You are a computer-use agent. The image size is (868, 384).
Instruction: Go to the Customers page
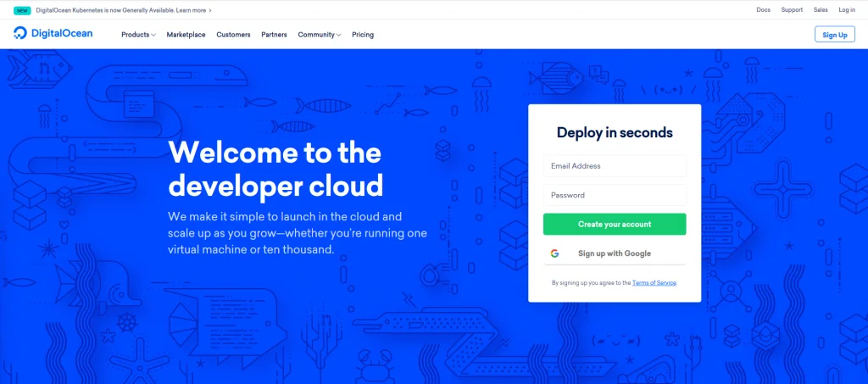[233, 35]
